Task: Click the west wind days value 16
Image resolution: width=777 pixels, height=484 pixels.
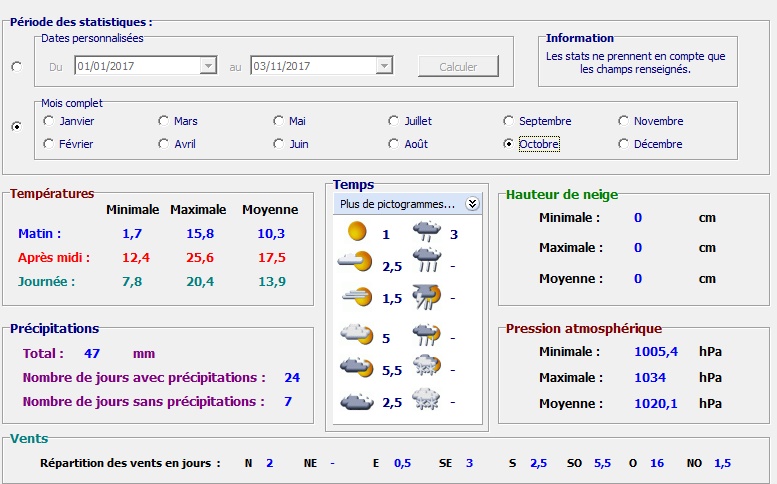Action: (657, 463)
